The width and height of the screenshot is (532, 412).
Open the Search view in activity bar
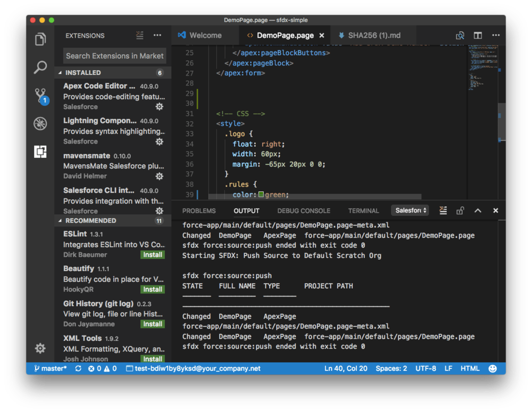click(x=40, y=67)
